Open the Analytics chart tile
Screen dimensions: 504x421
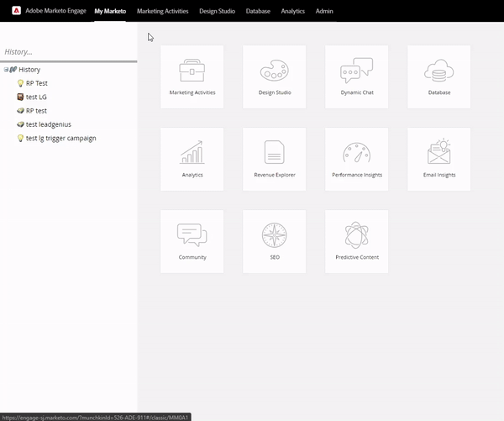click(x=192, y=159)
